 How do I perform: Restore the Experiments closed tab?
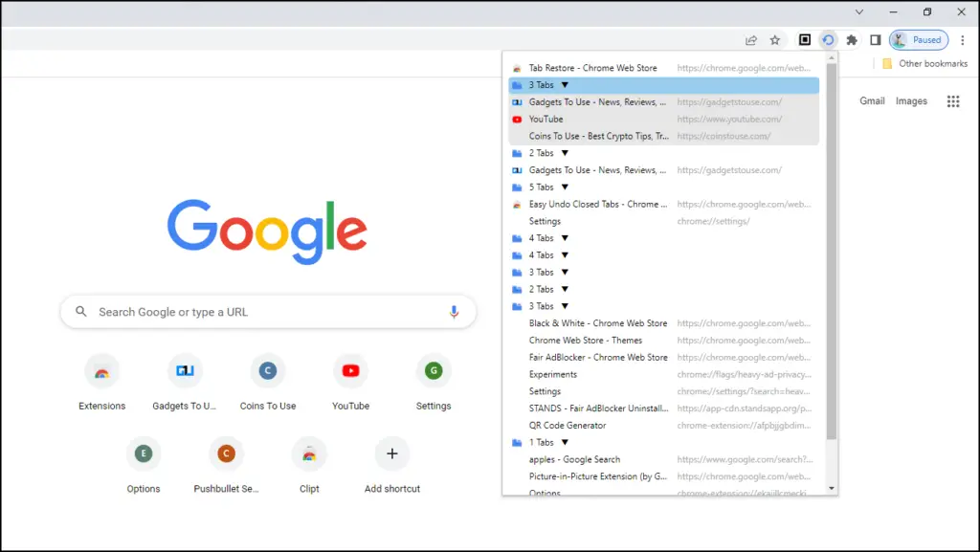click(x=664, y=375)
